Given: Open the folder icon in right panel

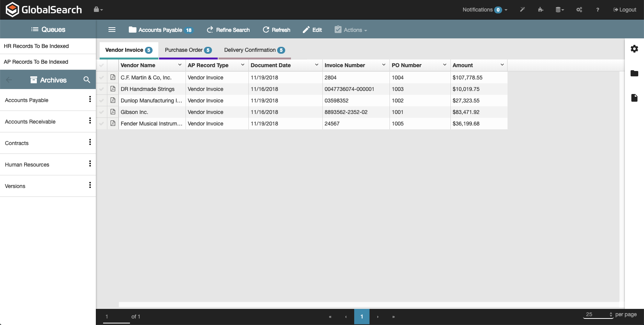Looking at the screenshot, I should point(634,73).
